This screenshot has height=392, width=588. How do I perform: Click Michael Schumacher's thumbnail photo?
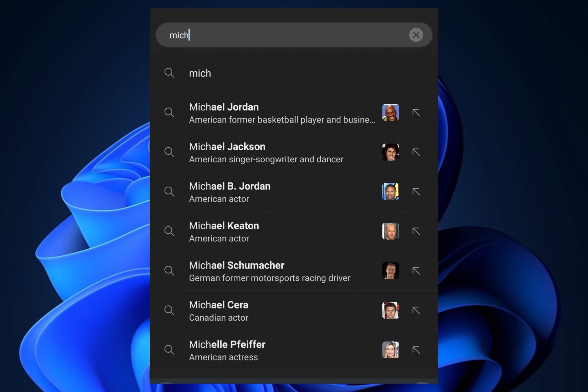pyautogui.click(x=390, y=270)
